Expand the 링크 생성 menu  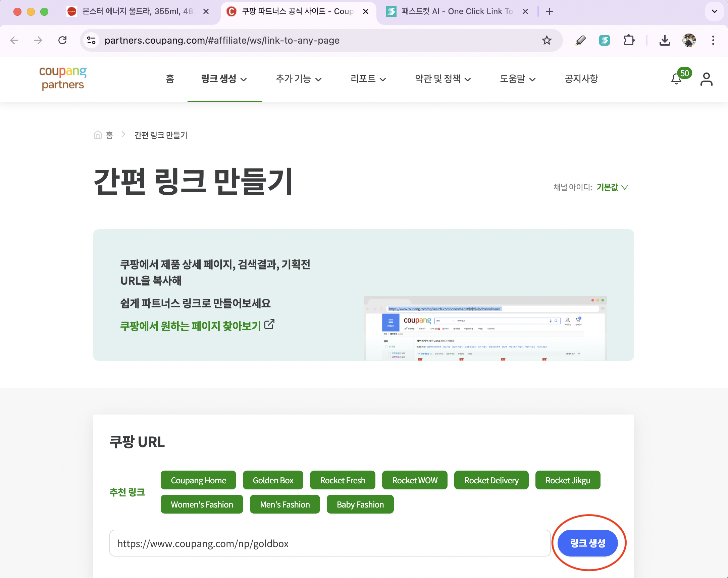point(224,79)
